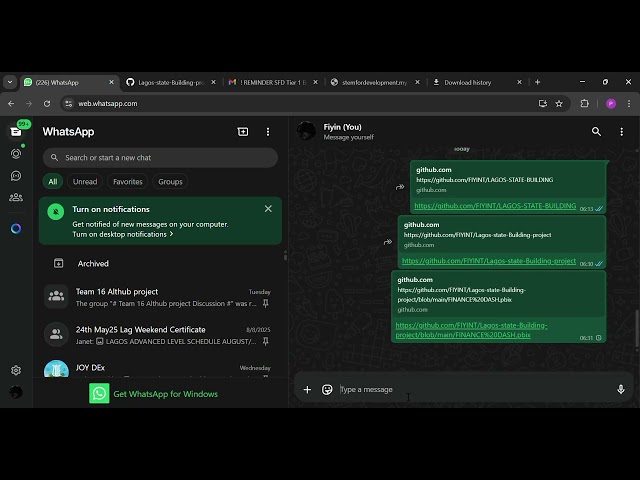
Task: Search within the Fiyin chat
Action: tap(596, 131)
